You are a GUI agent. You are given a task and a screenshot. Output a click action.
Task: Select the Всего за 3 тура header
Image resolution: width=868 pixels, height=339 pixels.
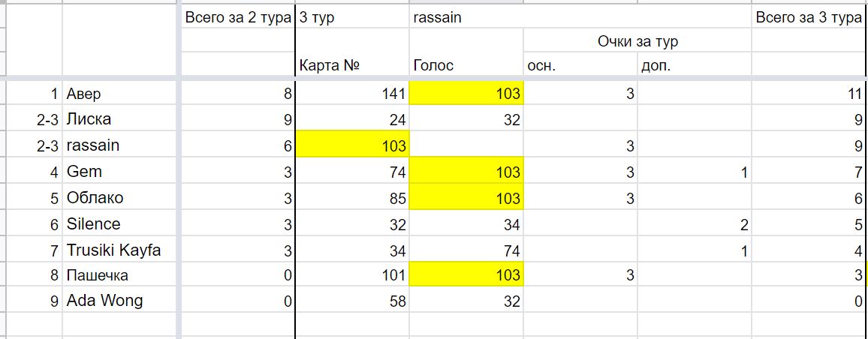pos(808,17)
